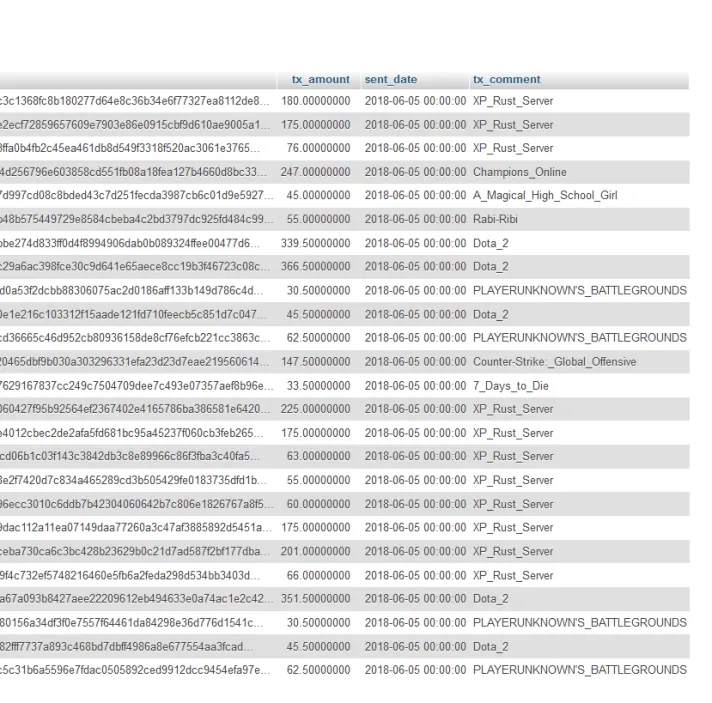Screen dimensions: 712x703
Task: Select the A_Magical_High_School_Girl comment cell
Action: 545,195
